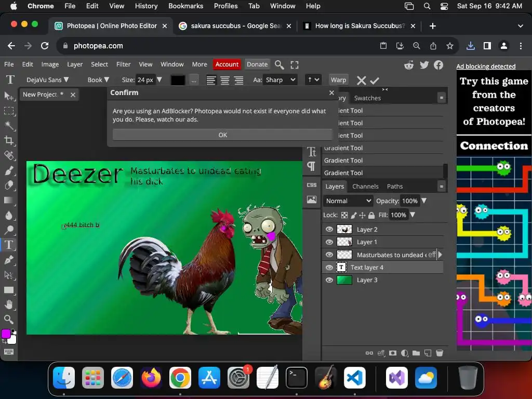Open the Sharp anti-aliasing dropdown
This screenshot has width=532, height=399.
280,79
